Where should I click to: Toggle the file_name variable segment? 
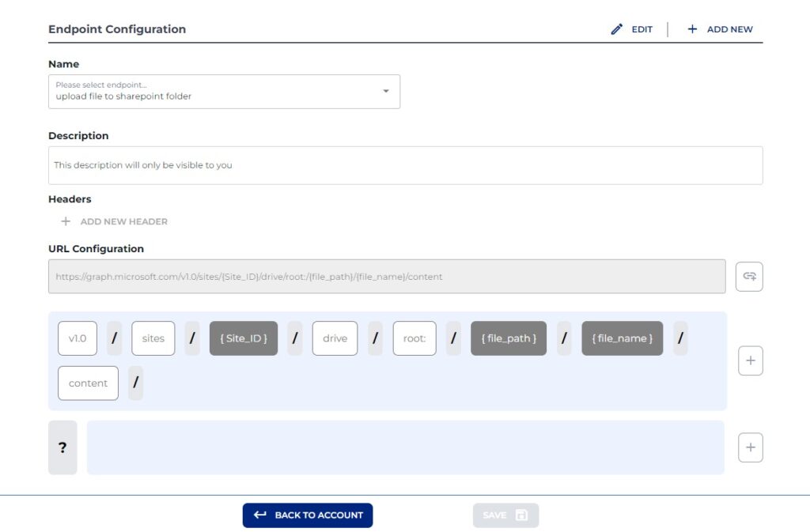click(622, 338)
